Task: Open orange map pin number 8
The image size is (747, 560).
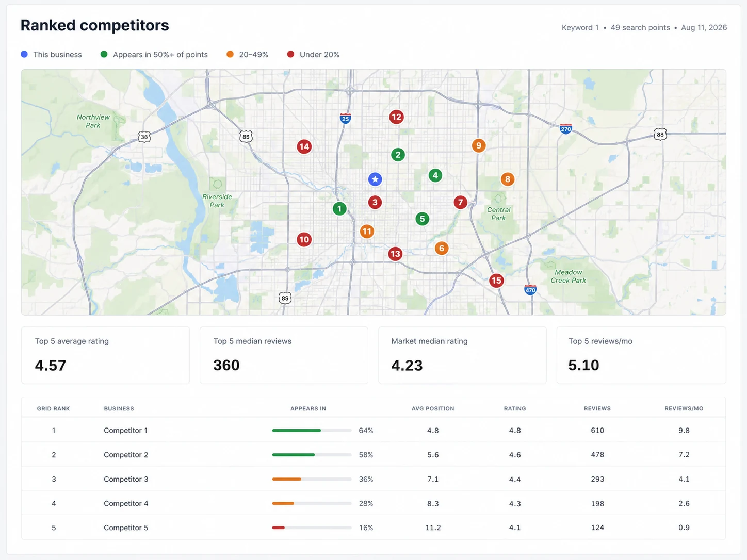Action: coord(508,179)
